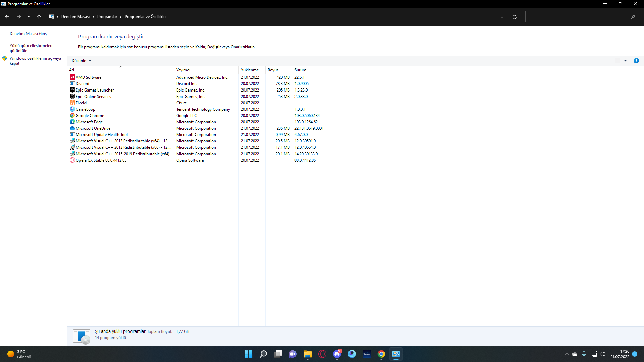Sort by the Yayımcı column header
Viewport: 644px width, 362px height.
[x=183, y=70]
